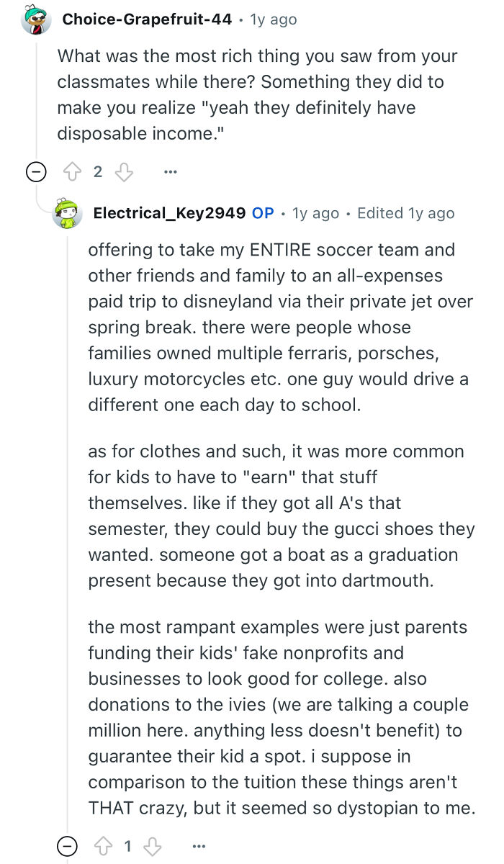Image resolution: width=504 pixels, height=864 pixels.
Task: Open more options menu under top comment
Action: click(170, 171)
